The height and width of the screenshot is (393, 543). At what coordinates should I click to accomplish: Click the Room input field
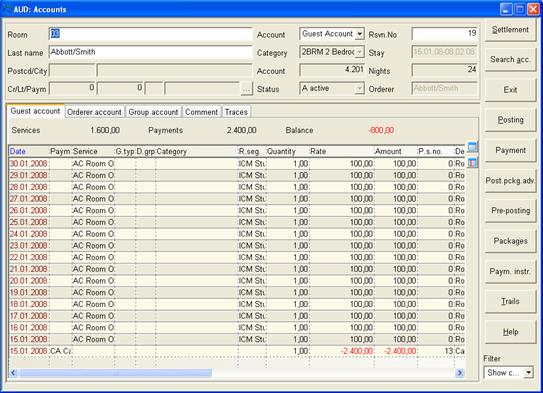coord(150,34)
